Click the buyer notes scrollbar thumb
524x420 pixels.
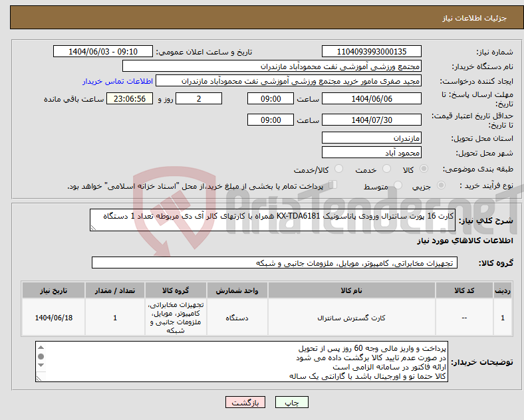click(41, 357)
